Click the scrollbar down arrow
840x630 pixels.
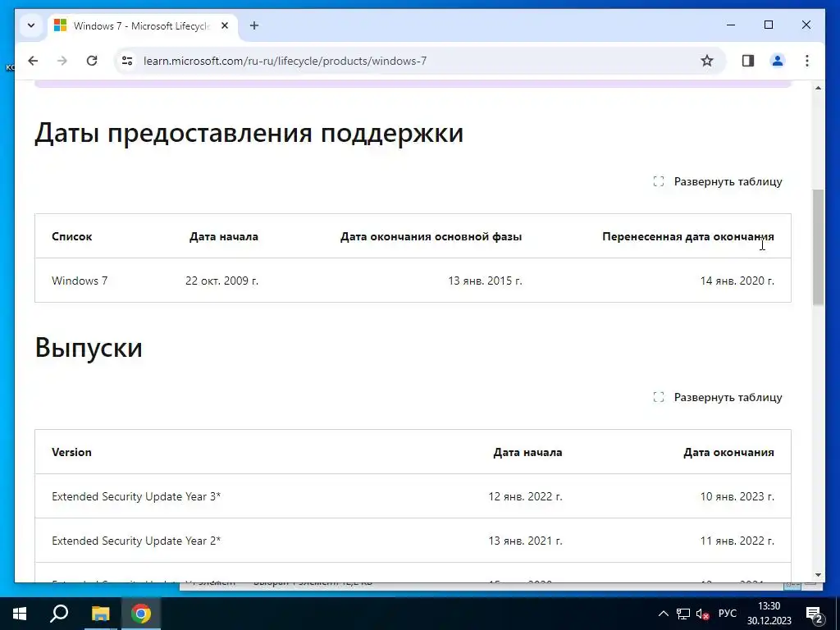coord(818,575)
